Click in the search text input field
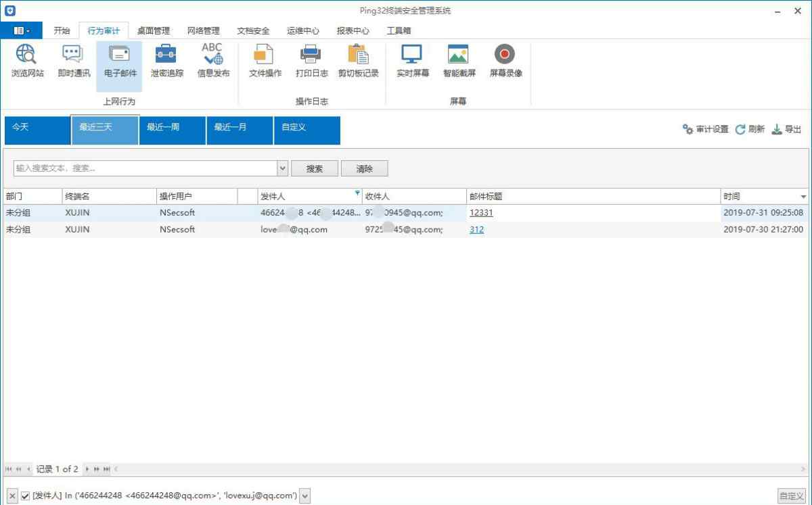Image resolution: width=812 pixels, height=505 pixels. click(x=145, y=168)
